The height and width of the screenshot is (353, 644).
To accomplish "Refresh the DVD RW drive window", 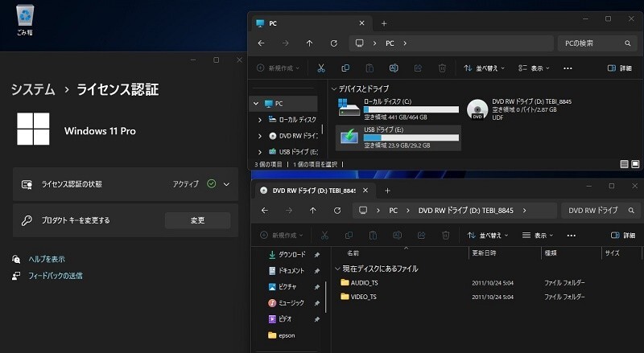I will [337, 210].
